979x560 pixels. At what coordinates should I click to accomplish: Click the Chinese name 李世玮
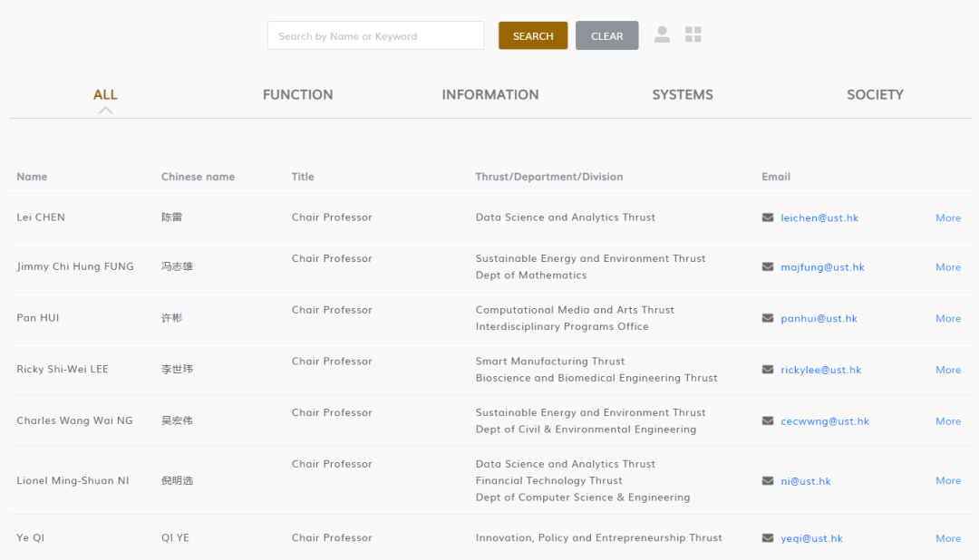tap(177, 368)
